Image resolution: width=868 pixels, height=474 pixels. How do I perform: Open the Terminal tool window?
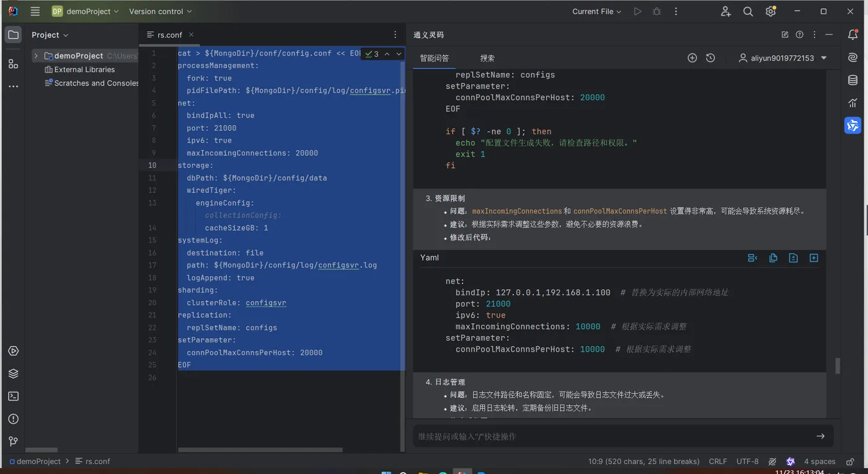(x=13, y=396)
